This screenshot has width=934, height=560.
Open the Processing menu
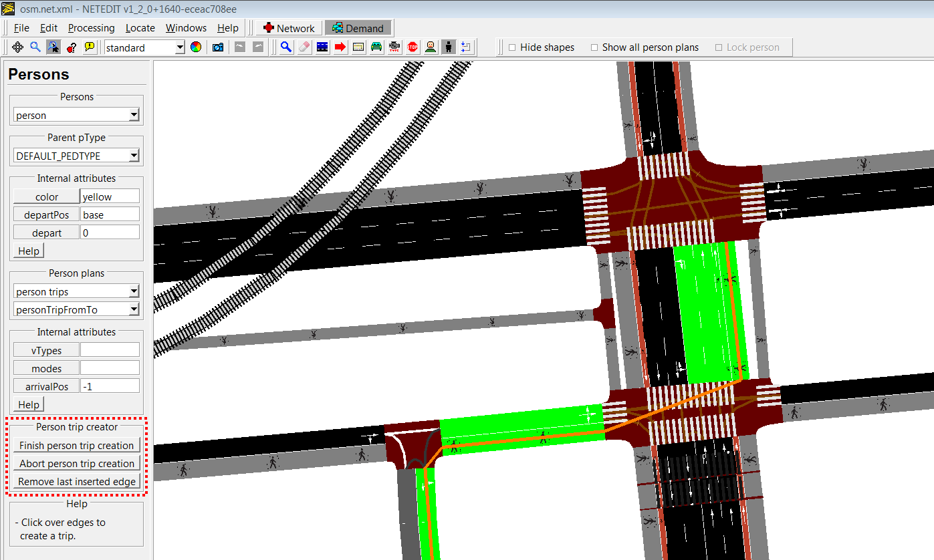pos(91,28)
